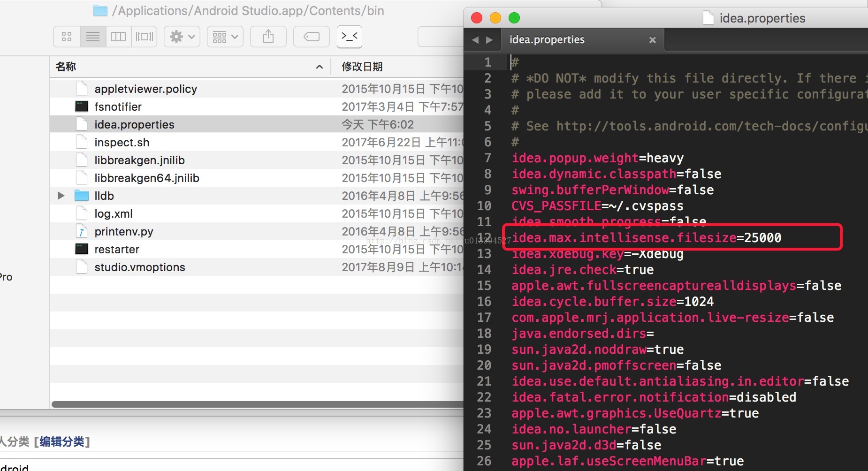
Task: Sort files by 名称 column header
Action: coord(66,67)
